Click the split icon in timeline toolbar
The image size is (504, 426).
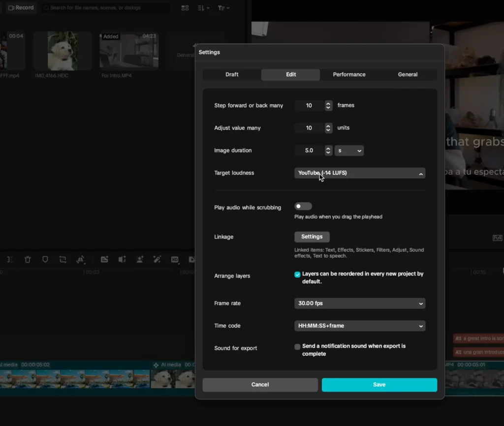click(x=10, y=259)
